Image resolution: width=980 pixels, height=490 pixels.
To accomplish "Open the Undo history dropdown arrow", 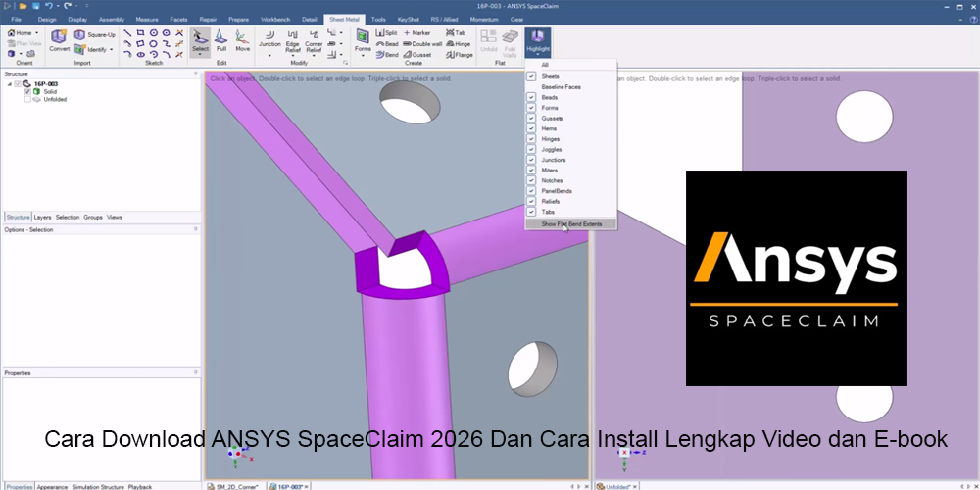I will pos(57,6).
